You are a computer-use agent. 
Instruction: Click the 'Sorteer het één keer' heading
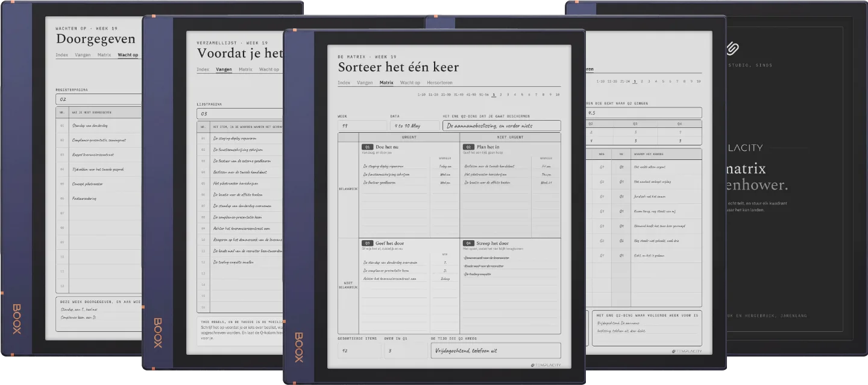(398, 67)
